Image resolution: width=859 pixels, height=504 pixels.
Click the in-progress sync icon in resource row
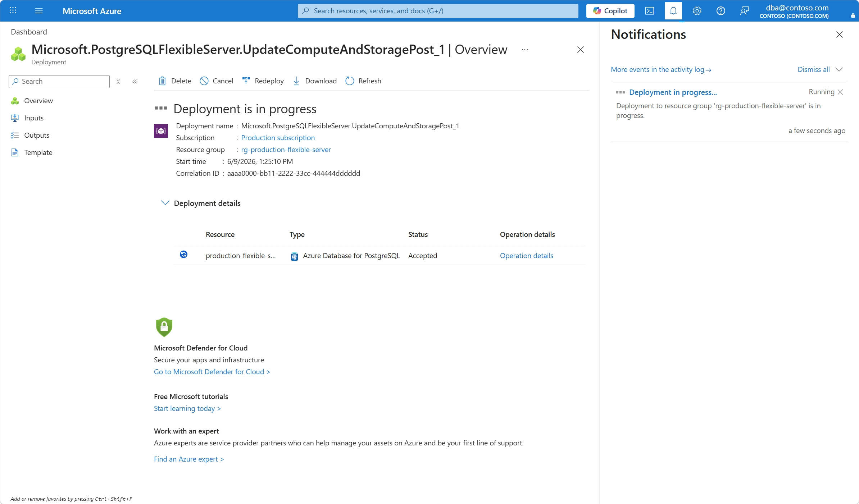click(183, 255)
